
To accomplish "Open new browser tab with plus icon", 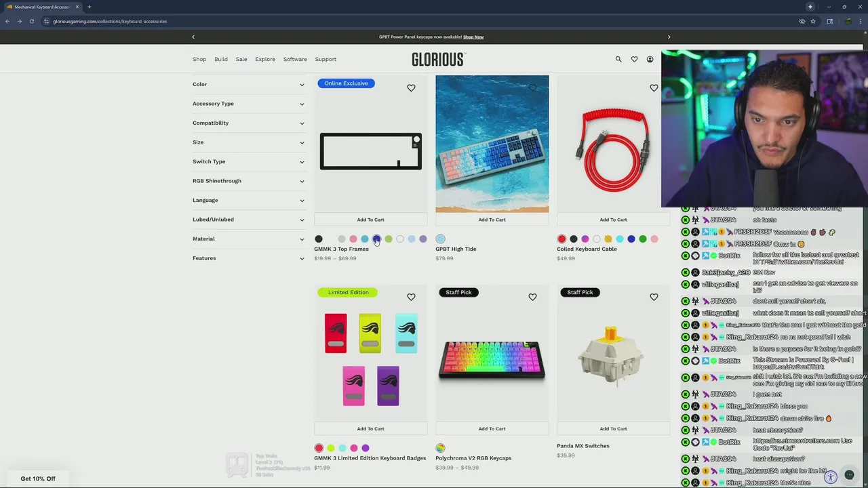I will click(89, 7).
